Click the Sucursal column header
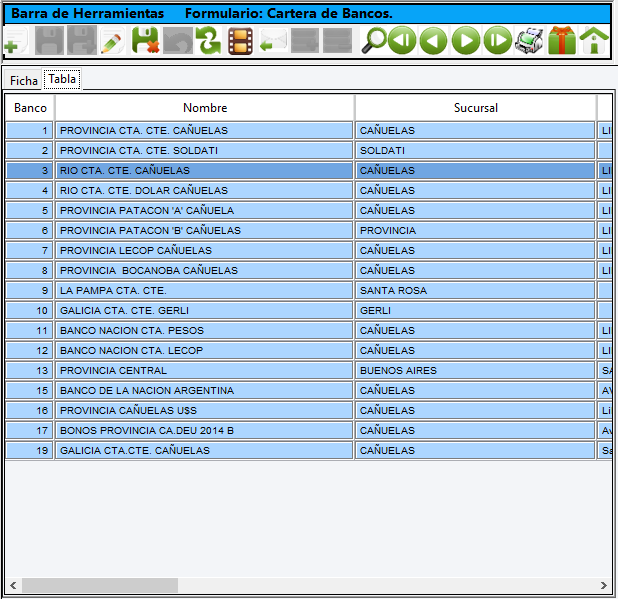This screenshot has height=599, width=618. pyautogui.click(x=476, y=108)
